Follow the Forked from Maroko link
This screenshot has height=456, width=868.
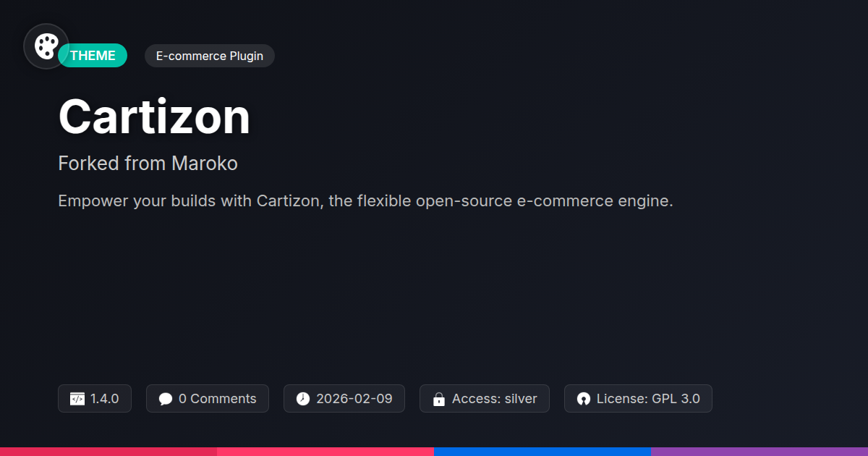click(148, 164)
